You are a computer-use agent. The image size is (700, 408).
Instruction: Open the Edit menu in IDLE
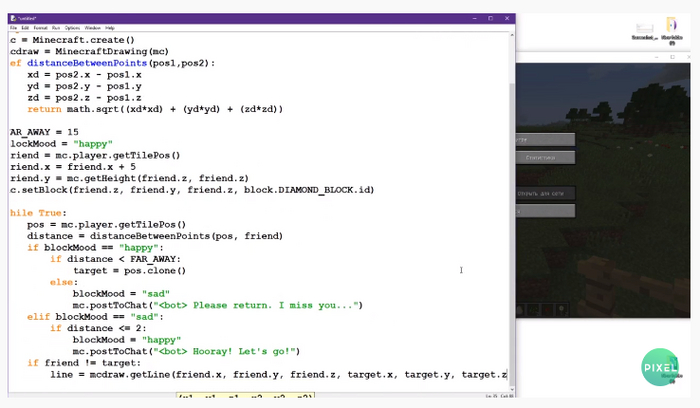pos(25,28)
